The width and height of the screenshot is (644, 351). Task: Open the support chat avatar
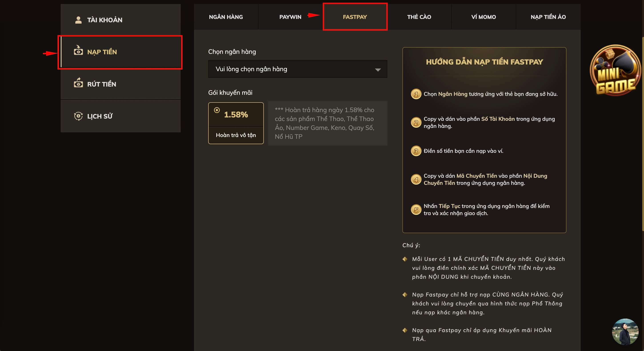point(625,332)
